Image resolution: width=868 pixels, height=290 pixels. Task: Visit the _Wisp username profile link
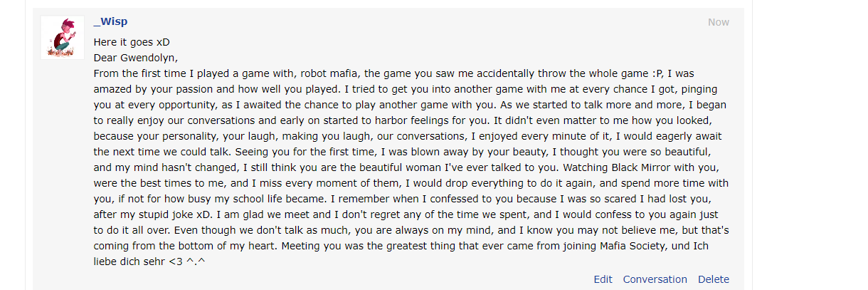click(x=110, y=21)
